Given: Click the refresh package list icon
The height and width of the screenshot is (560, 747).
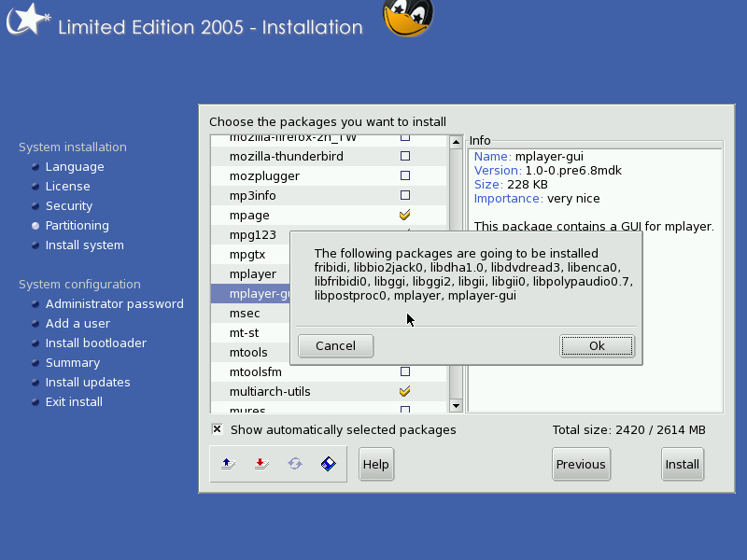Looking at the screenshot, I should pos(295,463).
